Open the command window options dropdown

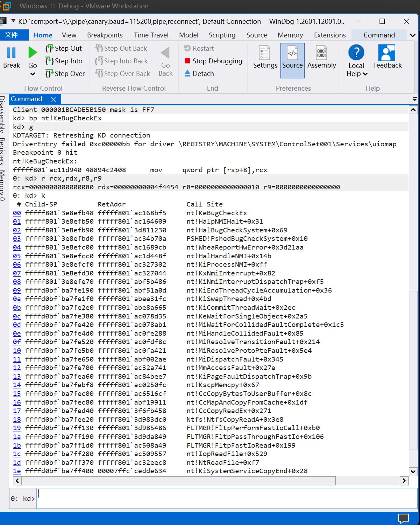click(415, 99)
